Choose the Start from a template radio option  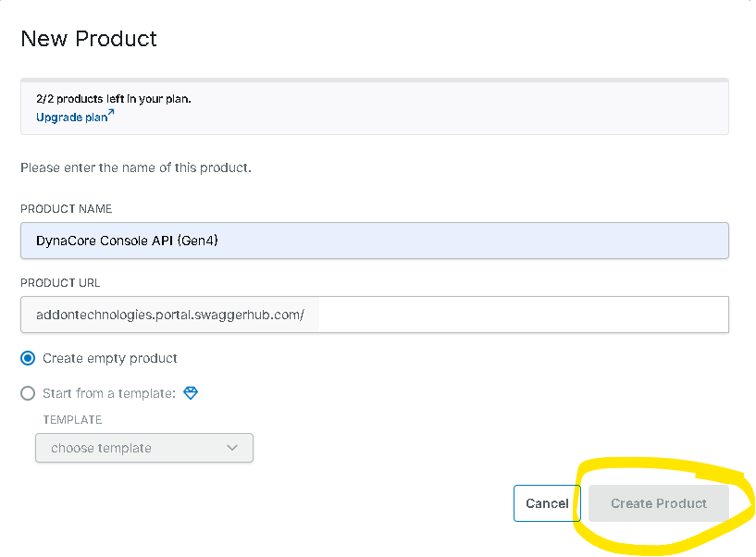click(28, 393)
